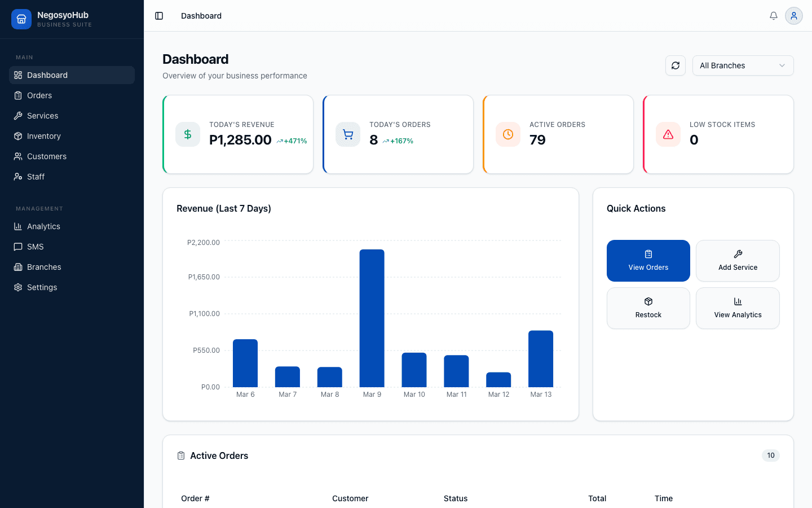Viewport: 812px width, 508px height.
Task: Click the Customers icon in sidebar
Action: pos(17,156)
